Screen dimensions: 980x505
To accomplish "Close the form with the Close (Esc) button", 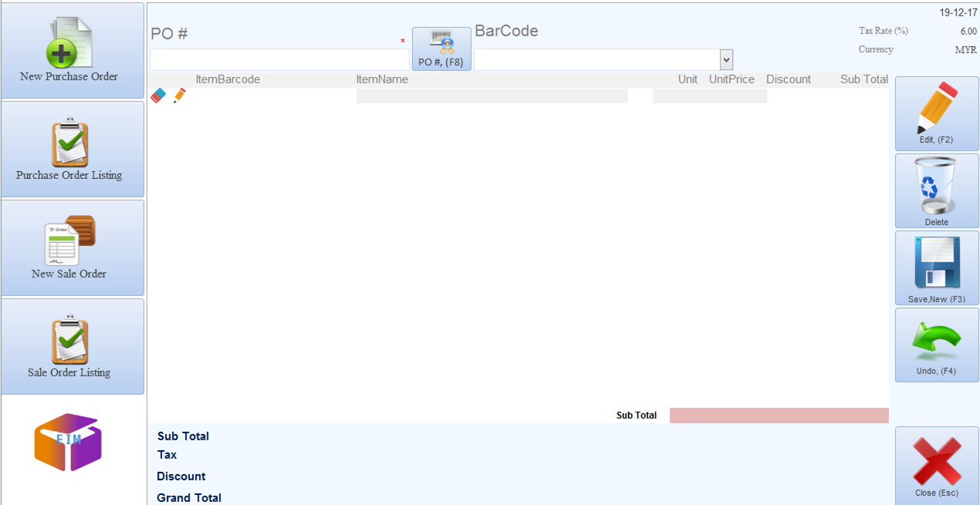I will (937, 465).
